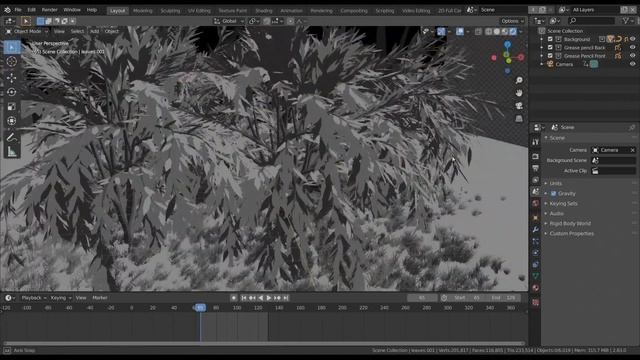Hide the Background collection with eye icon

tap(632, 39)
